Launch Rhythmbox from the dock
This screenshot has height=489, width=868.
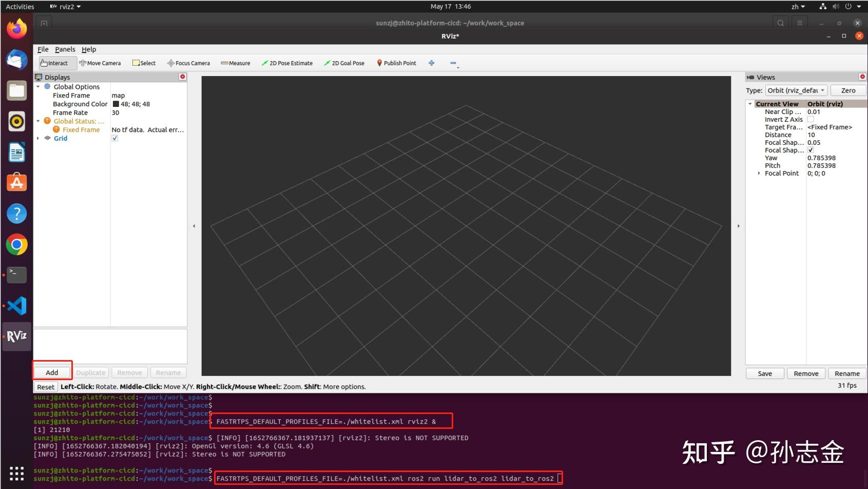17,122
